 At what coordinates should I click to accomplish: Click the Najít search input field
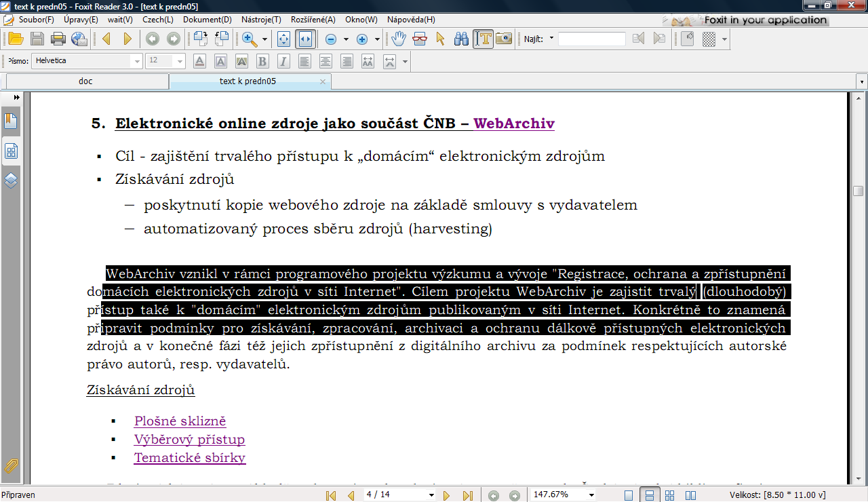pyautogui.click(x=592, y=39)
